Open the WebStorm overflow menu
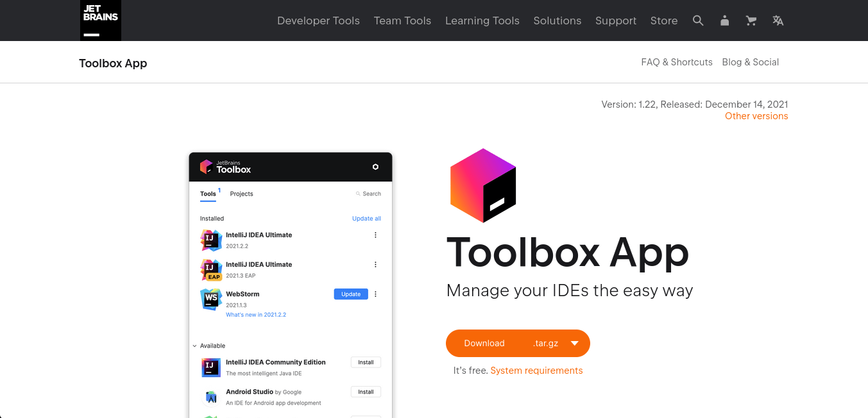 pyautogui.click(x=375, y=294)
